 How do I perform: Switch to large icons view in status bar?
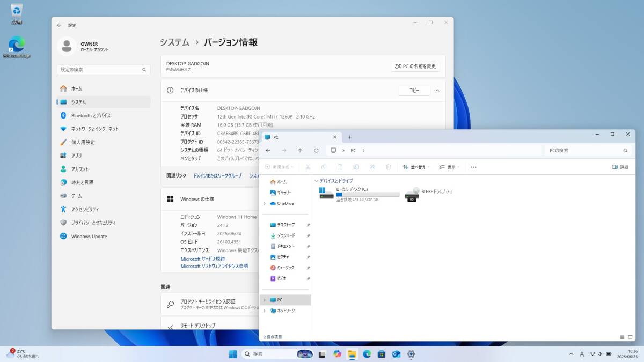coord(630,337)
